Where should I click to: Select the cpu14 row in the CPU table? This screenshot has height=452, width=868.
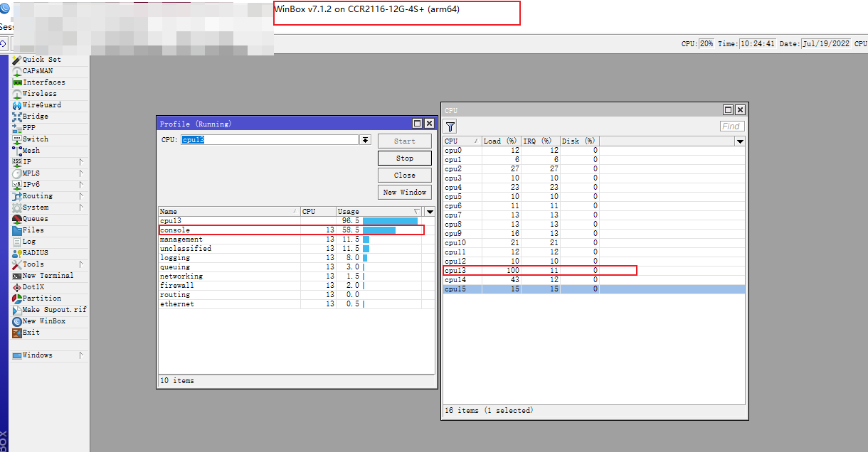[x=594, y=280]
